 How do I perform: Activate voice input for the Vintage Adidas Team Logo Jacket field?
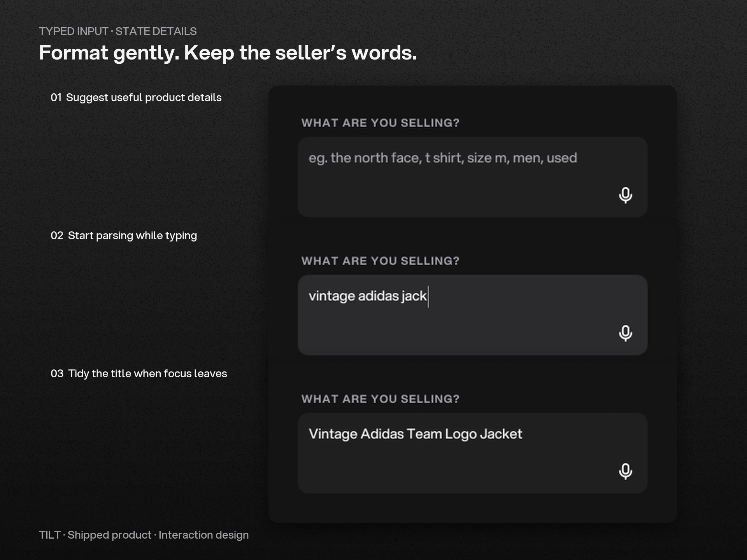point(625,471)
